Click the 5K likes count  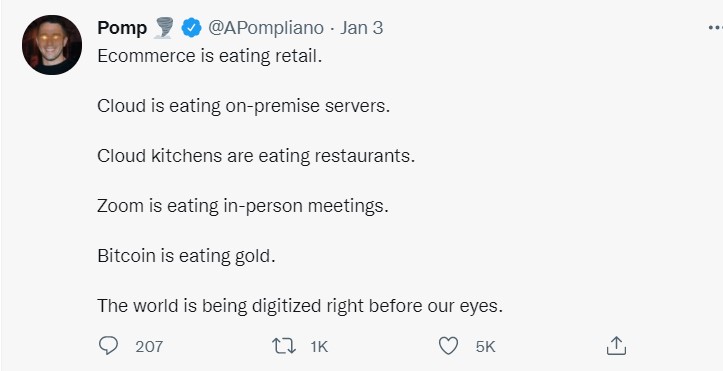point(485,347)
